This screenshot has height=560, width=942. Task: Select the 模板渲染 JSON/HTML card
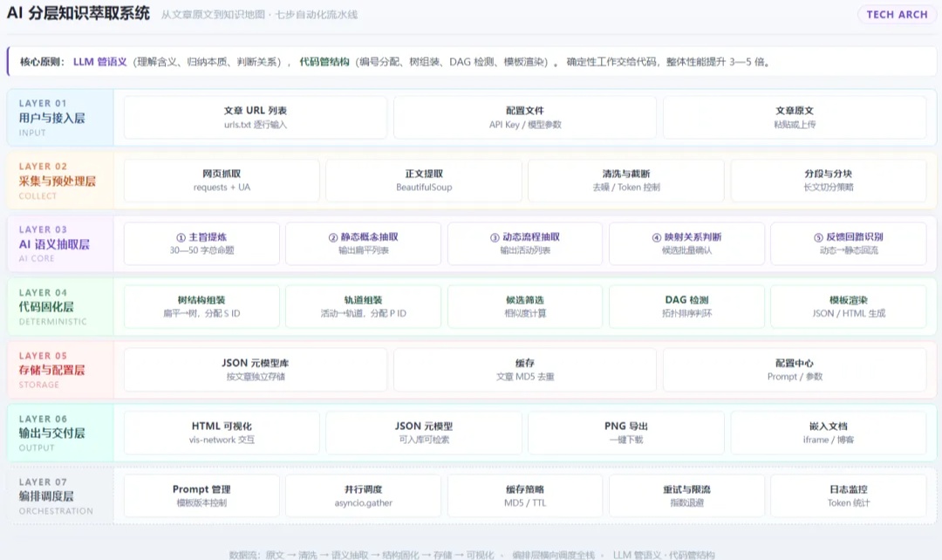pyautogui.click(x=849, y=306)
